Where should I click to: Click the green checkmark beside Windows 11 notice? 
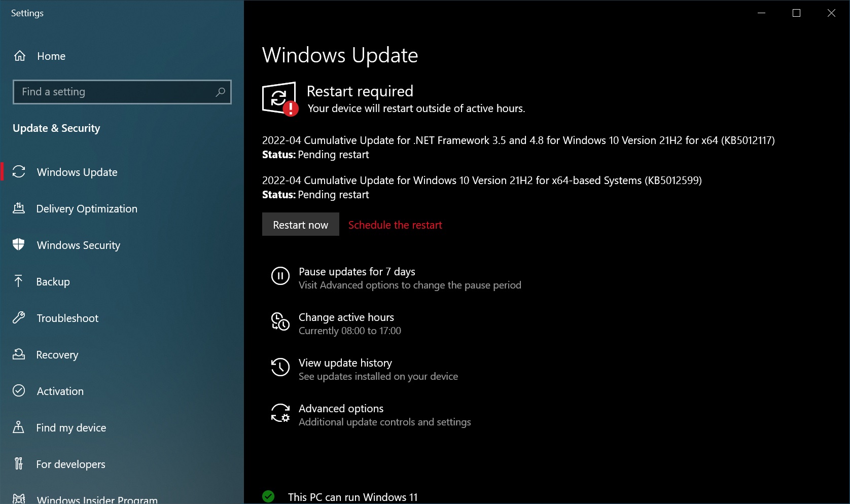coord(268,496)
